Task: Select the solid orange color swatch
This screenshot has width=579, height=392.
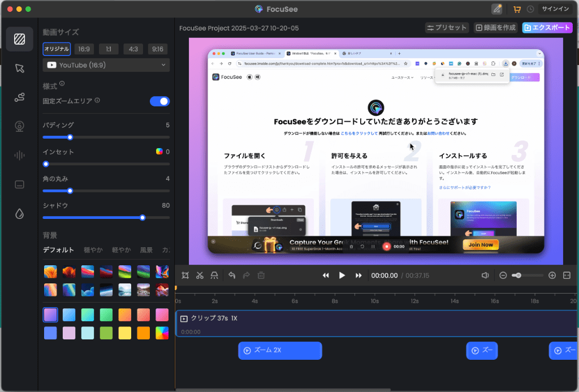Action: click(143, 333)
